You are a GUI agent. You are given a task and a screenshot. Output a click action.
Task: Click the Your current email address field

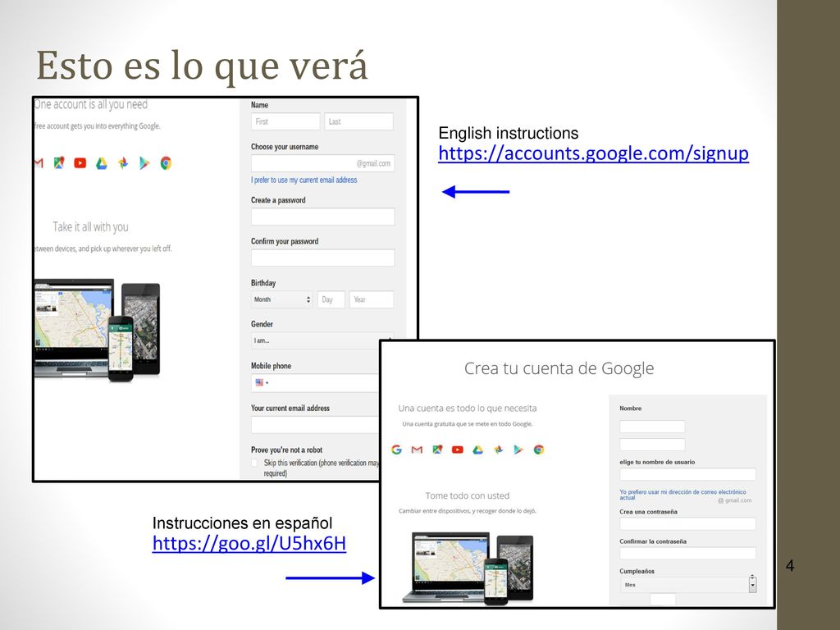pyautogui.click(x=315, y=425)
